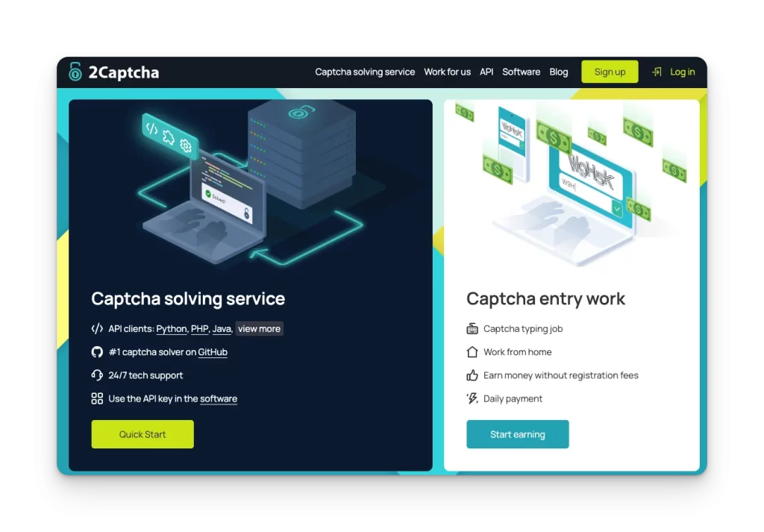Open the Captcha solving service menu item
The height and width of the screenshot is (532, 764).
(x=365, y=72)
